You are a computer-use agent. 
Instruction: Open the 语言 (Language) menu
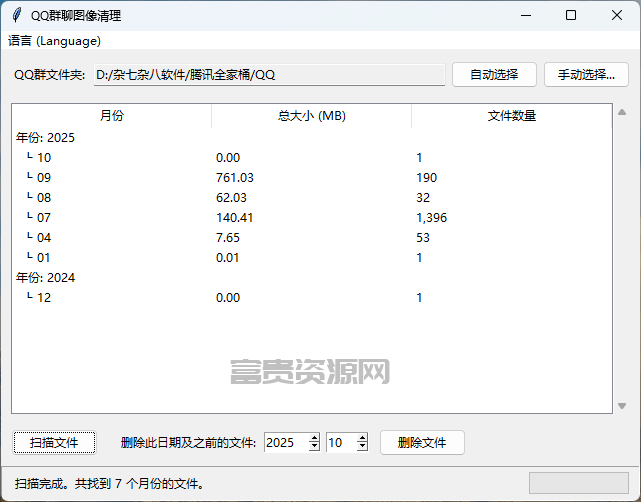(x=54, y=41)
